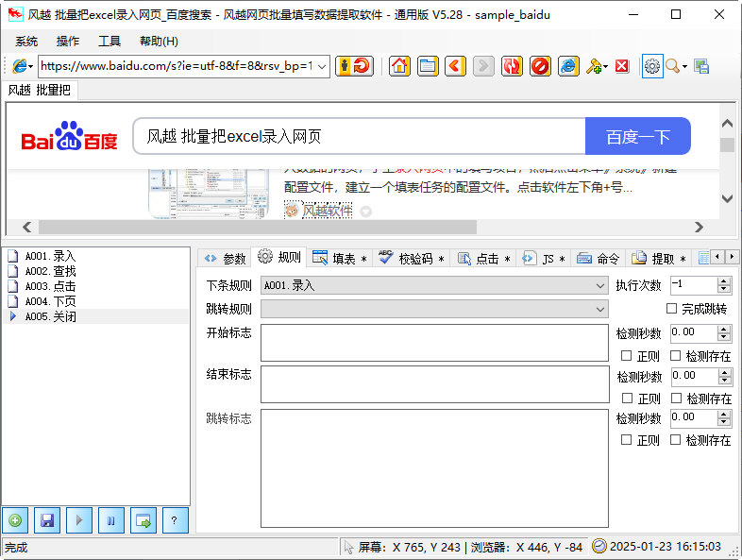Viewport: 742px width, 560px height.
Task: Go forward with the grey right arrow
Action: click(483, 66)
